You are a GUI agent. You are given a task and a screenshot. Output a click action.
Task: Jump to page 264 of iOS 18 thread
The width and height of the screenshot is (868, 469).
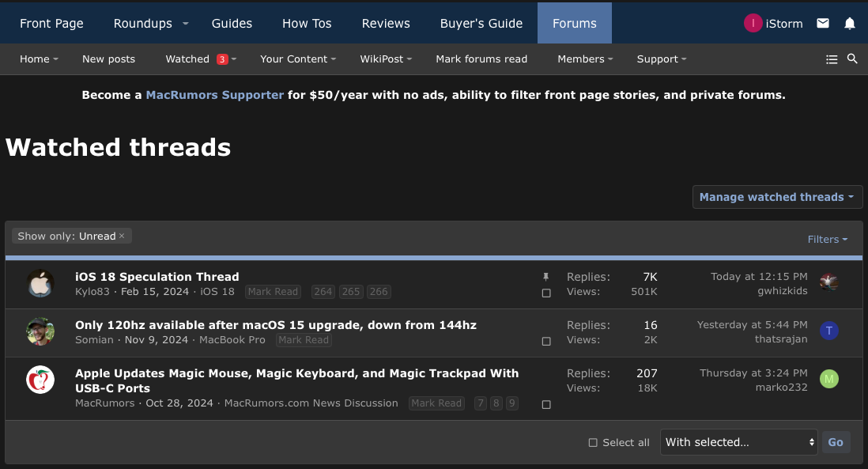tap(323, 292)
